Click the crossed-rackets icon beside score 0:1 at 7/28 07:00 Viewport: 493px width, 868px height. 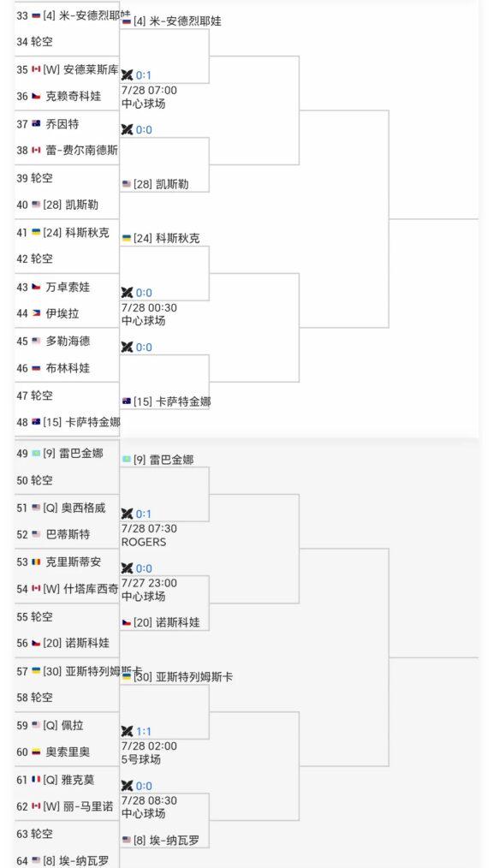[128, 75]
